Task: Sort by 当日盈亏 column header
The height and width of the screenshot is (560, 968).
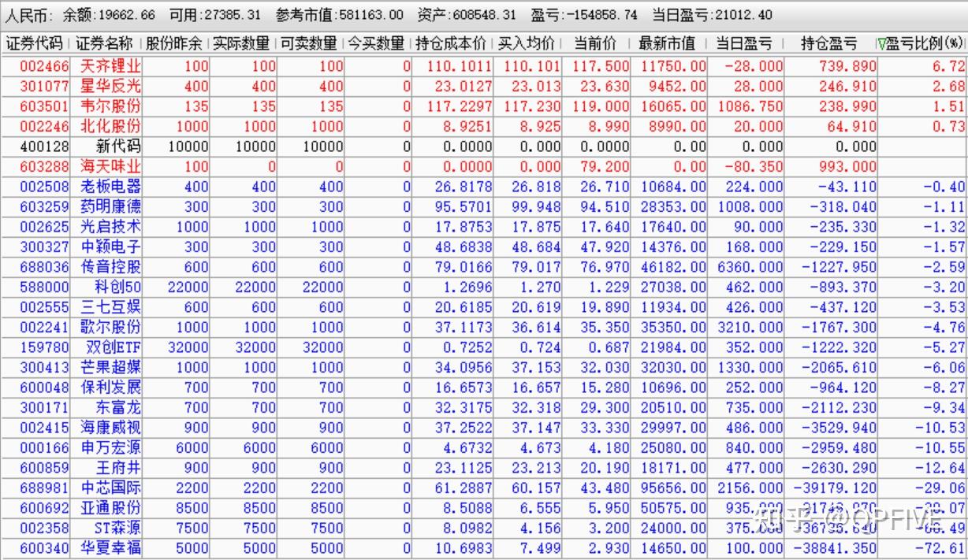Action: (744, 43)
